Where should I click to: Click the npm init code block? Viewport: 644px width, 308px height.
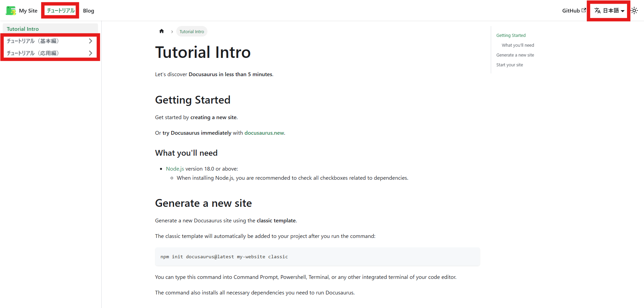[x=317, y=257]
